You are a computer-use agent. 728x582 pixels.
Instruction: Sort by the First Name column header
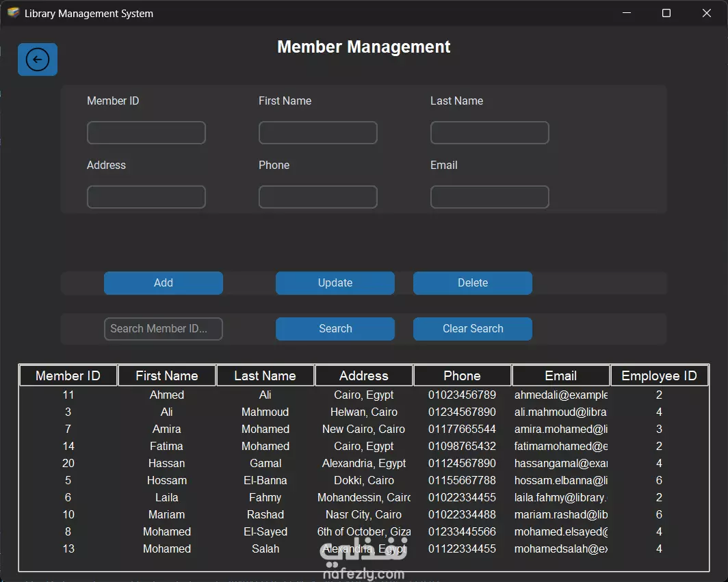click(x=167, y=375)
